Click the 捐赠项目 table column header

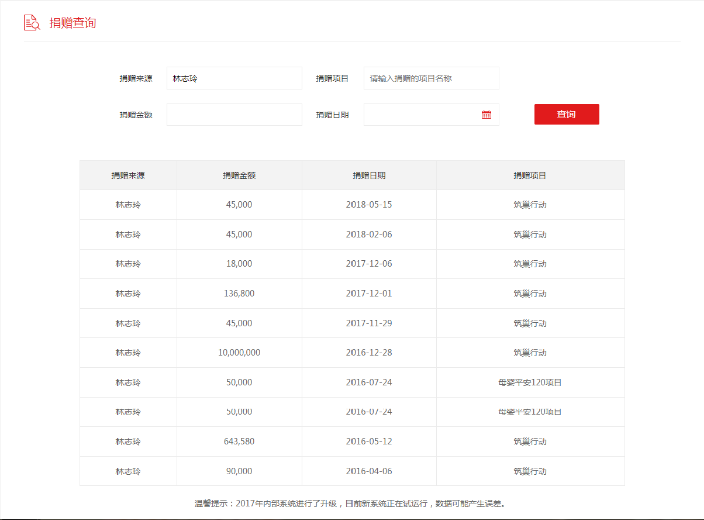(x=529, y=175)
